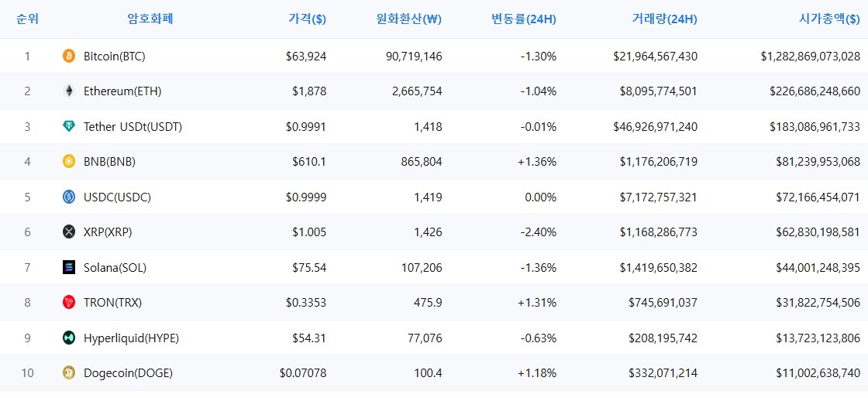
Task: Open the Hyperliquid(HYPE) name link
Action: coord(131,338)
